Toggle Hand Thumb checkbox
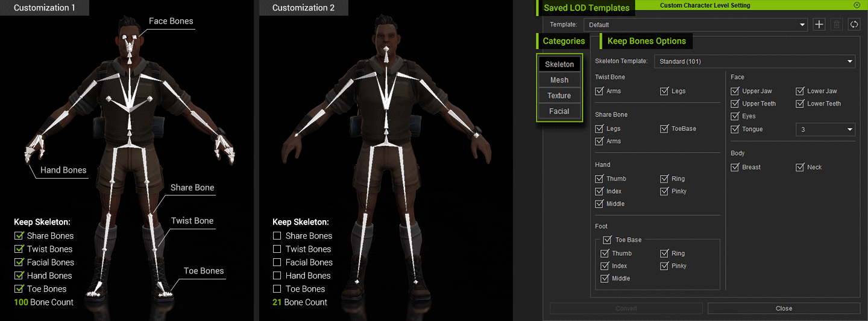The image size is (868, 321). pyautogui.click(x=599, y=179)
